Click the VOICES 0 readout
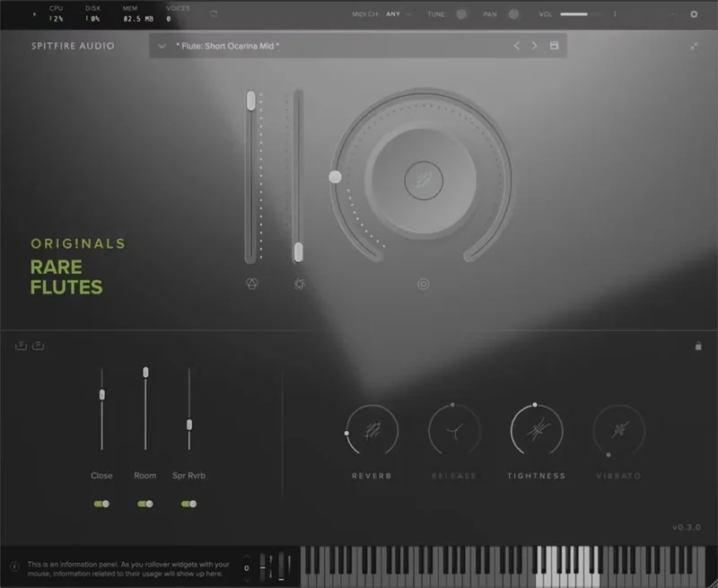This screenshot has width=718, height=588. pyautogui.click(x=178, y=14)
